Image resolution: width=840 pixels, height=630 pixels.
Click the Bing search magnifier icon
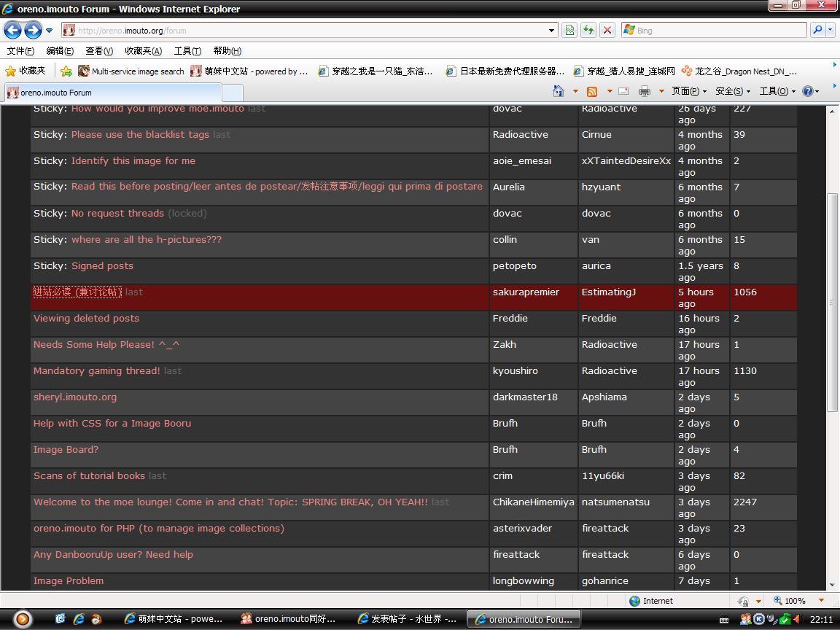click(817, 30)
